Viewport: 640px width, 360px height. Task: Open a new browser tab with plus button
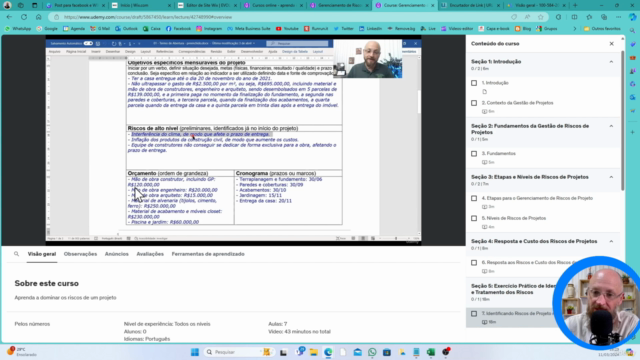click(575, 5)
